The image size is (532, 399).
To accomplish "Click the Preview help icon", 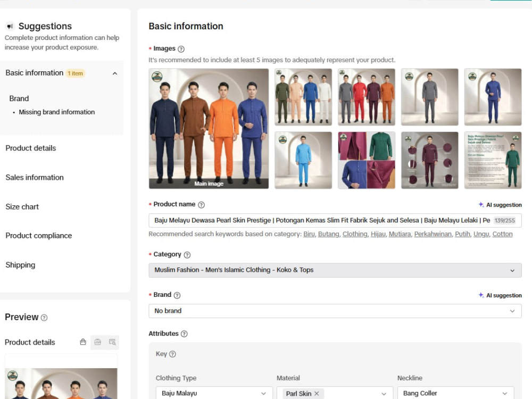I will pyautogui.click(x=44, y=318).
